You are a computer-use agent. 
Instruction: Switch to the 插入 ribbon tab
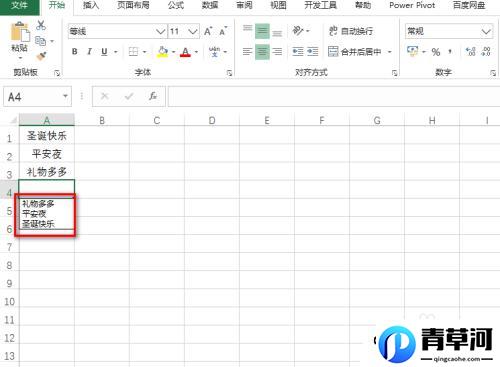pyautogui.click(x=91, y=5)
